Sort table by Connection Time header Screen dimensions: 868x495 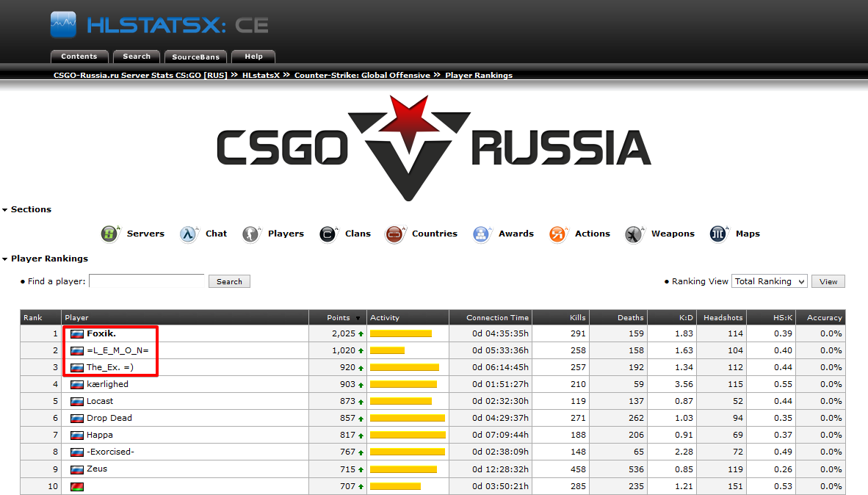pos(498,318)
